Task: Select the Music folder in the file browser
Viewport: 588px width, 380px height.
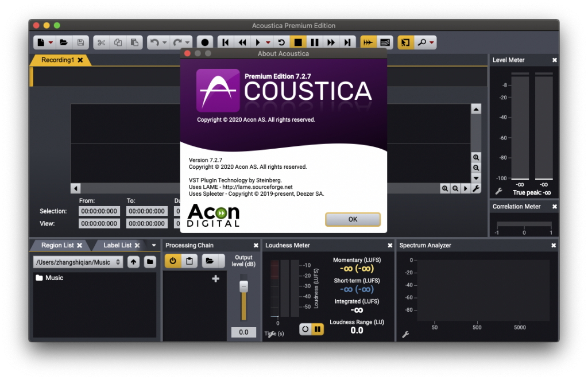Action: pyautogui.click(x=49, y=278)
